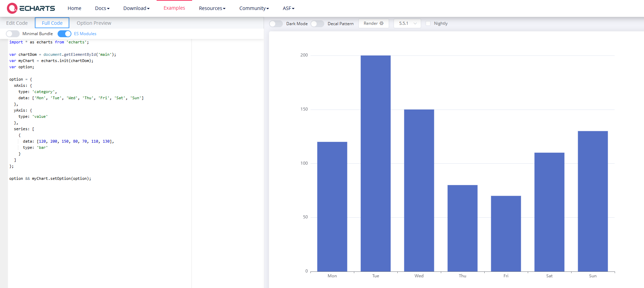Open the 5.5.1 version dropdown
This screenshot has height=288, width=644.
(407, 23)
